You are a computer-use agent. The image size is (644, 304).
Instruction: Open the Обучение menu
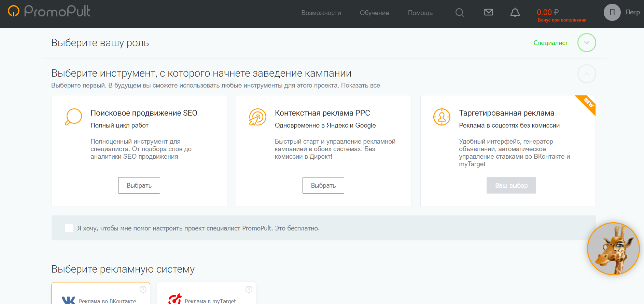coord(374,13)
